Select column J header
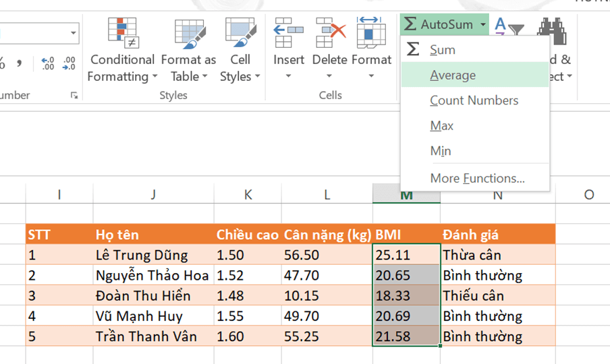The height and width of the screenshot is (364, 610). click(153, 194)
